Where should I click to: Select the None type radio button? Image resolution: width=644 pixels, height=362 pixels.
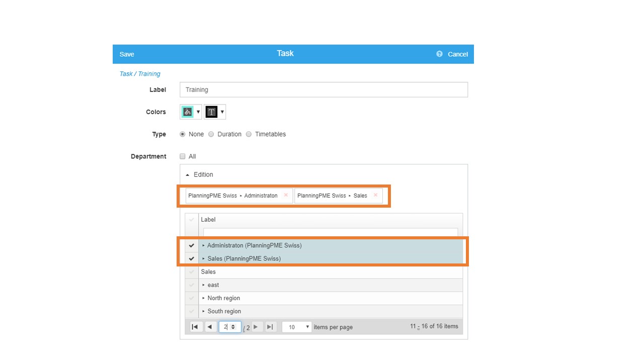(x=183, y=134)
